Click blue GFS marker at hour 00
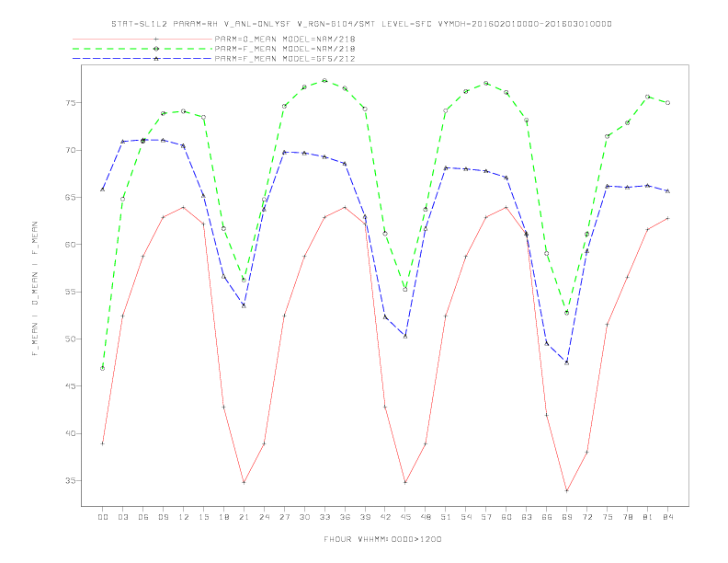Viewport: 728px width, 563px height. [103, 190]
